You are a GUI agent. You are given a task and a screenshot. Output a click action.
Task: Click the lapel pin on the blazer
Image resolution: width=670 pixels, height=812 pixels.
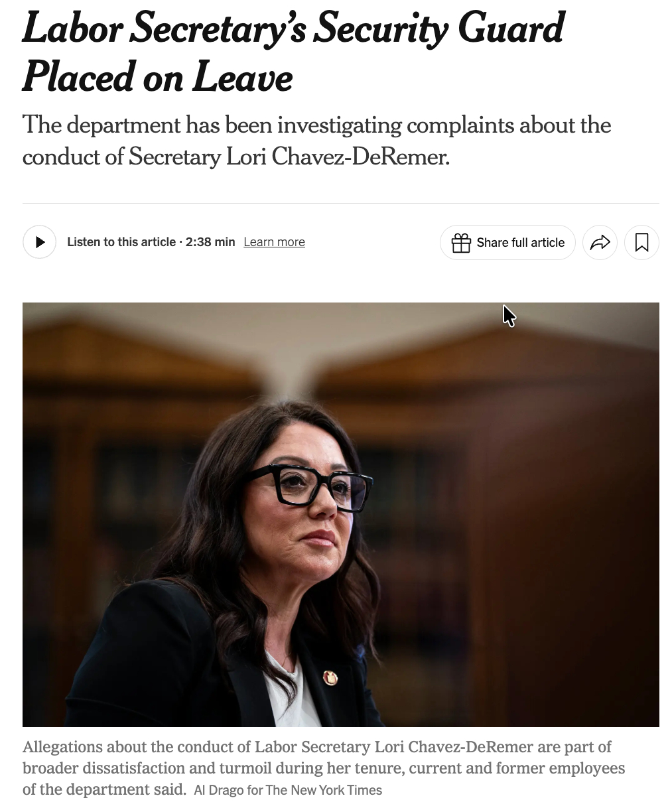[330, 677]
